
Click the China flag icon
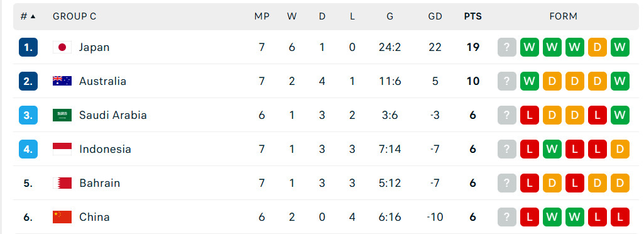coord(62,217)
